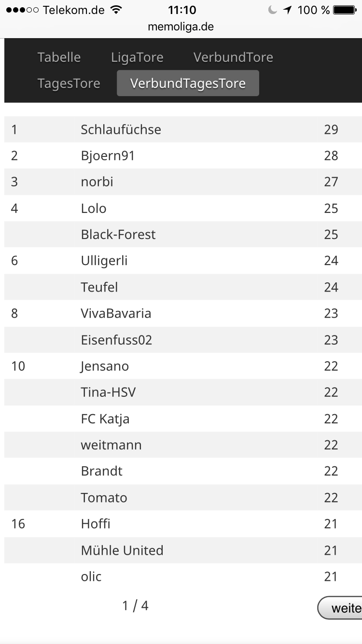The image size is (362, 644).
Task: Tap the location arrow icon
Action: pyautogui.click(x=288, y=10)
